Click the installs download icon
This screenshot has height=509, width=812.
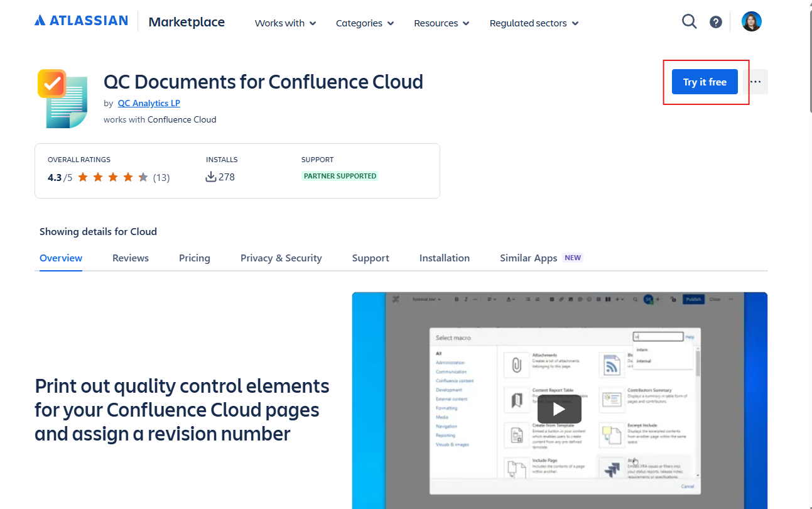coord(211,177)
